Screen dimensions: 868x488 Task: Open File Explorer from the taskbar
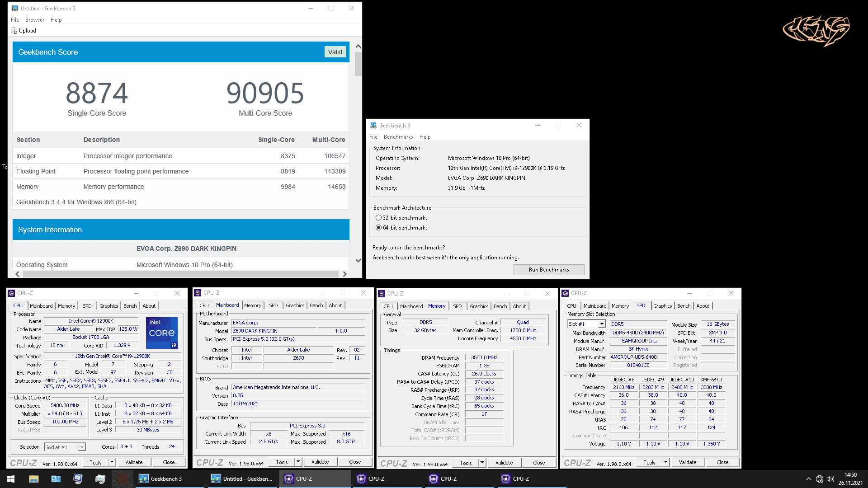pyautogui.click(x=33, y=479)
